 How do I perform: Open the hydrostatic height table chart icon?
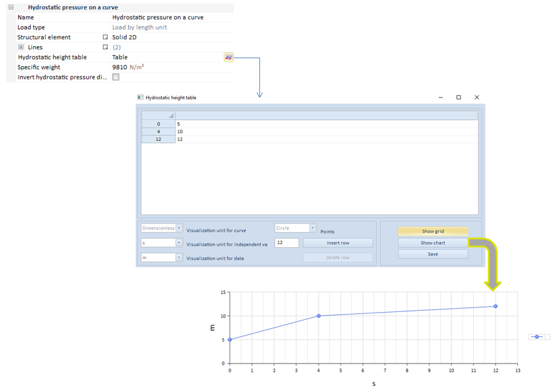pos(228,57)
